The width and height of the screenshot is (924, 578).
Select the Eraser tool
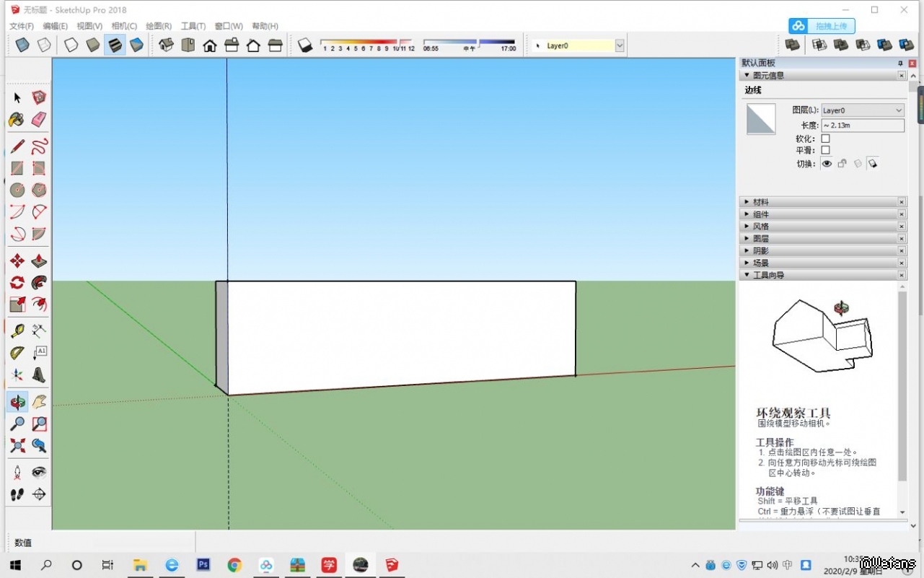click(x=39, y=119)
